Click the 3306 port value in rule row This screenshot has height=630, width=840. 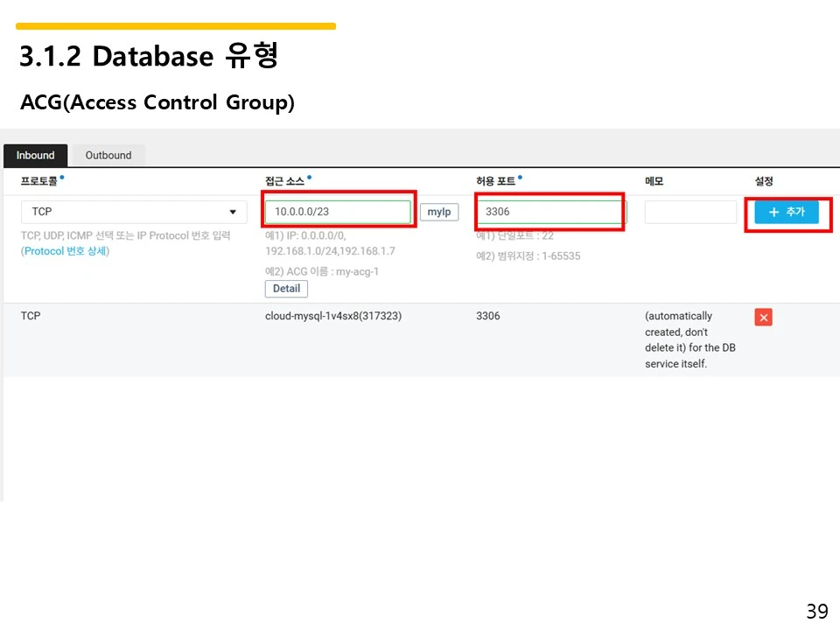coord(488,316)
